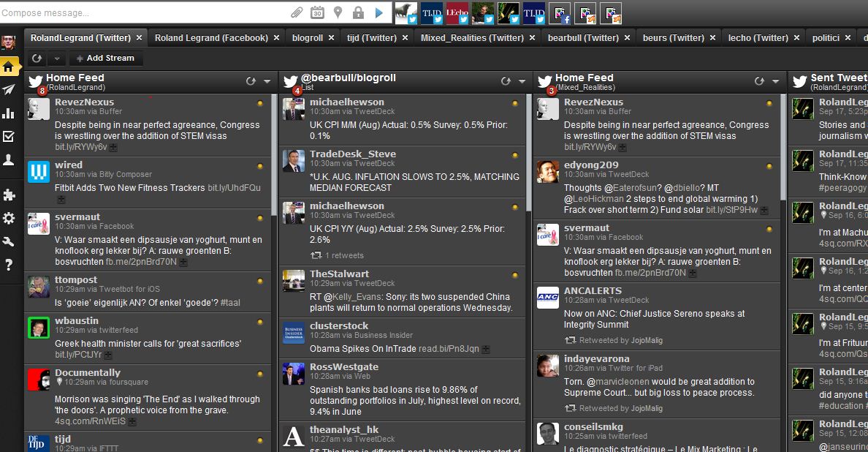Refresh all streams with the toolbar refresh icon
The image size is (868, 452).
point(37,59)
